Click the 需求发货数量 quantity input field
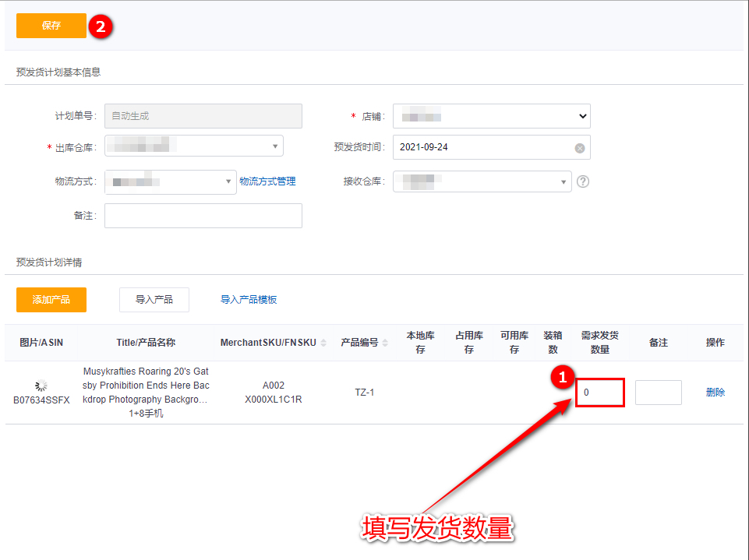 (600, 393)
